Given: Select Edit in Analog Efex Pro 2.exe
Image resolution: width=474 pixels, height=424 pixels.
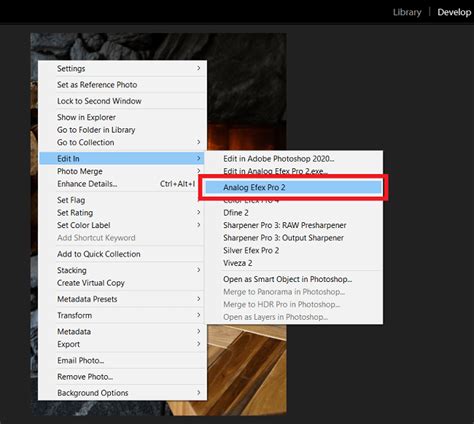Looking at the screenshot, I should click(x=294, y=171).
